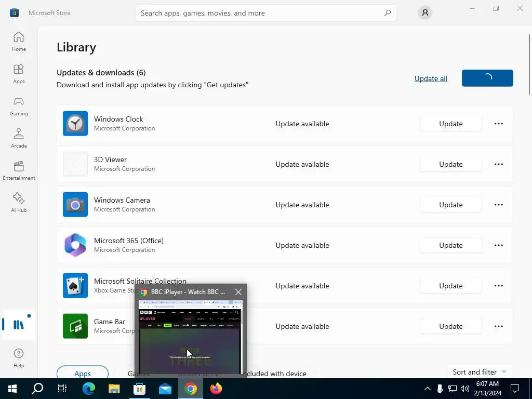
Task: Update Microsoft 365 (Office)
Action: 450,245
